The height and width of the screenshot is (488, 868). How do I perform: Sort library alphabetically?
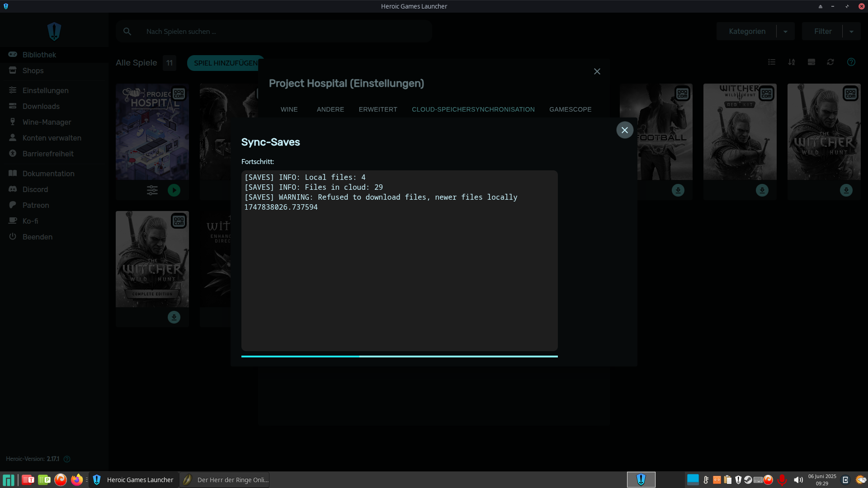(x=792, y=62)
